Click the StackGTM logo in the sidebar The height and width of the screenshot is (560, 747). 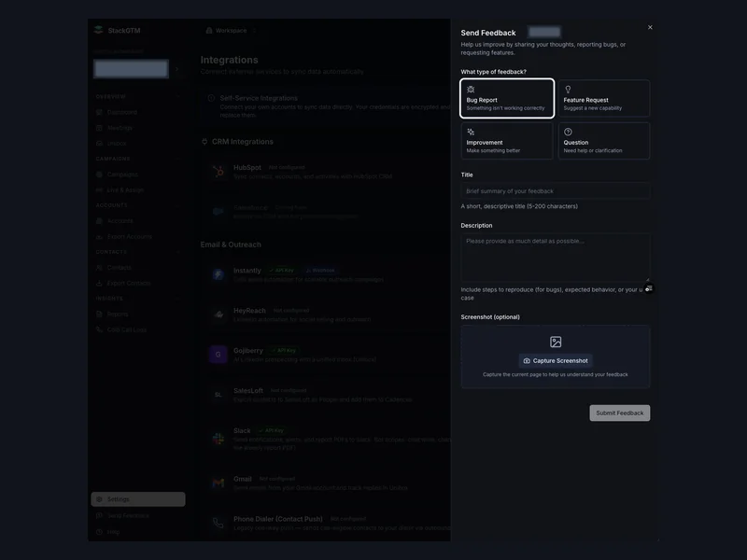pyautogui.click(x=99, y=30)
